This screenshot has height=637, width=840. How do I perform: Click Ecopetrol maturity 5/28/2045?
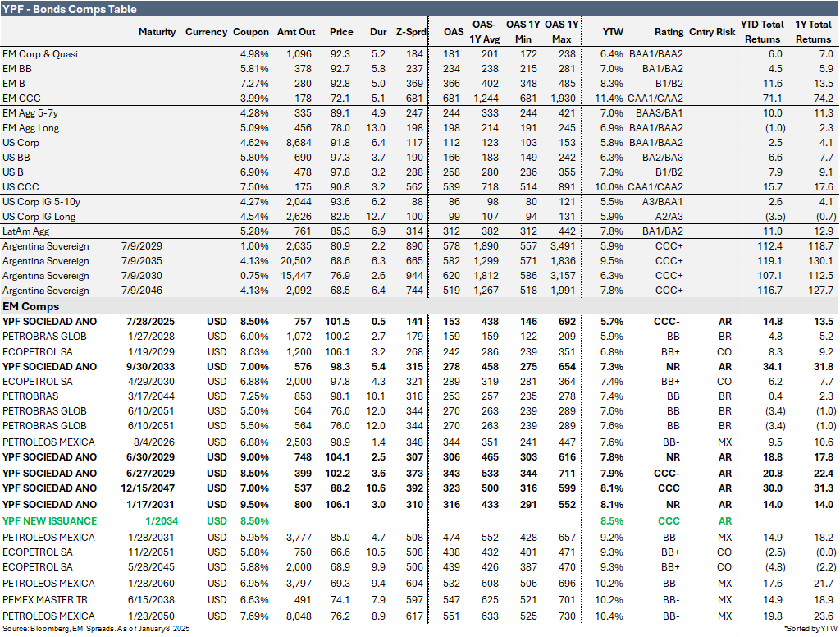click(x=152, y=566)
